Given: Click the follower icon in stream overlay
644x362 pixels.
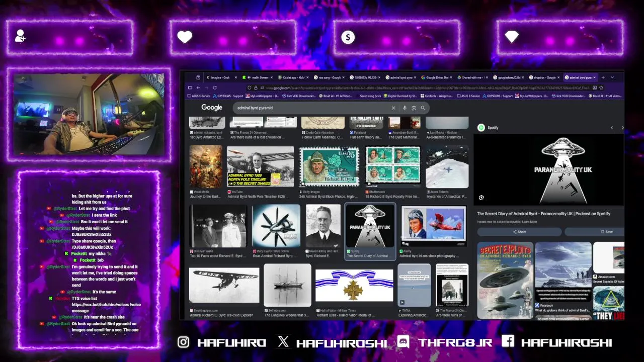Looking at the screenshot, I should (x=21, y=36).
